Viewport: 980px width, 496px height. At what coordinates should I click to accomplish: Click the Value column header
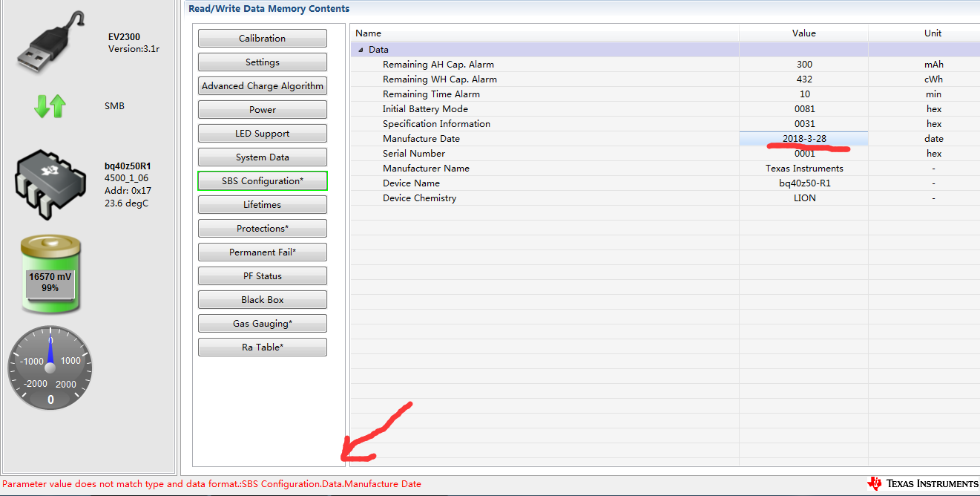click(x=803, y=33)
